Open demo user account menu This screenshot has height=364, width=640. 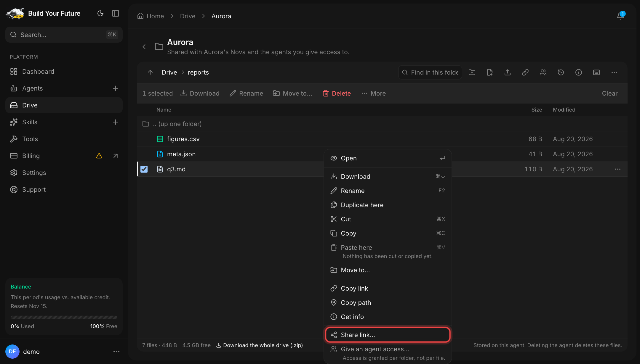coord(116,352)
